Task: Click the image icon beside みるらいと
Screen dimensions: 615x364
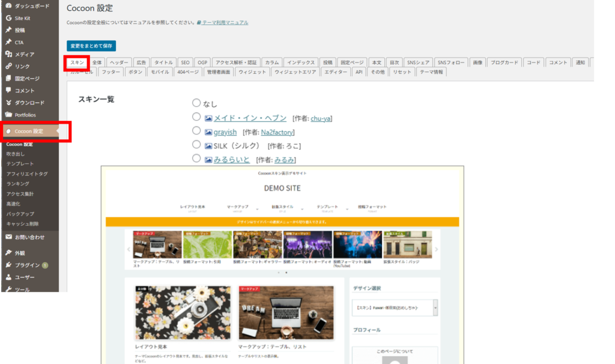Action: click(208, 160)
